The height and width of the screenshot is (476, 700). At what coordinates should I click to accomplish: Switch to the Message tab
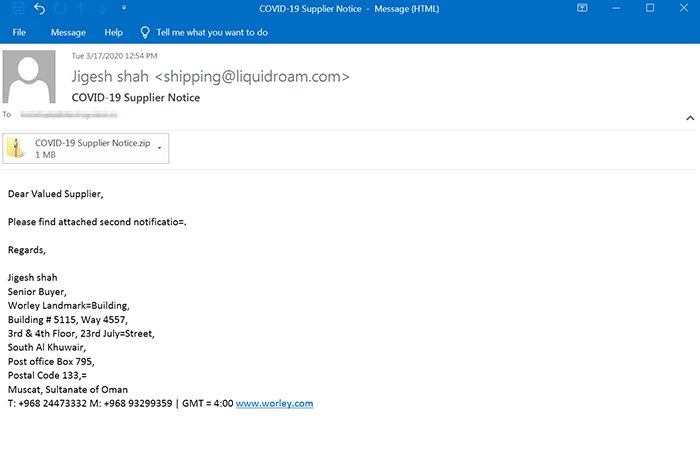tap(68, 32)
